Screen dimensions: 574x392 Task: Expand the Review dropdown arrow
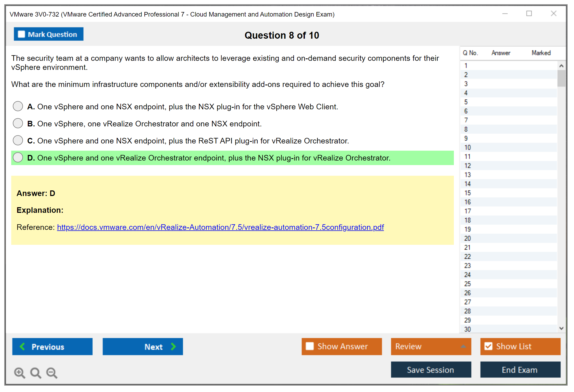coord(463,346)
